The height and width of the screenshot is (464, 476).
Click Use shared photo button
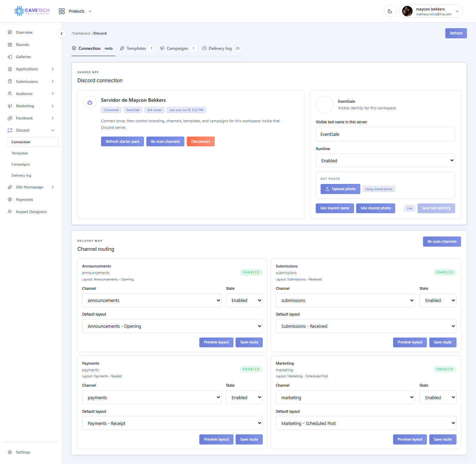tap(376, 208)
